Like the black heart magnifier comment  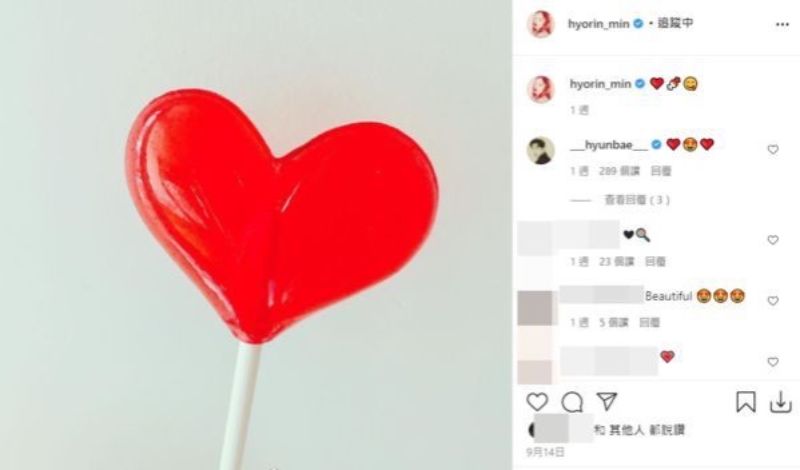(773, 240)
